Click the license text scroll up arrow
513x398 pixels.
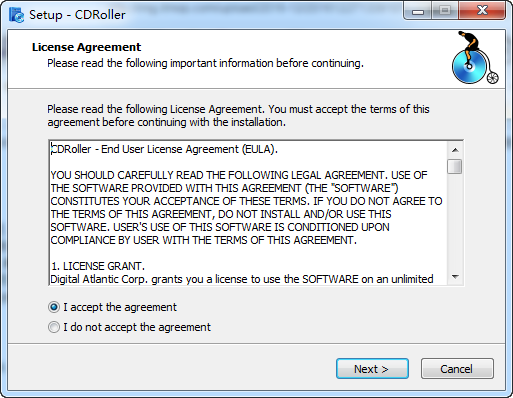[455, 150]
